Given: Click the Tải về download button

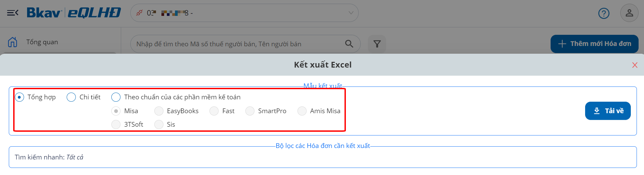Looking at the screenshot, I should [608, 111].
